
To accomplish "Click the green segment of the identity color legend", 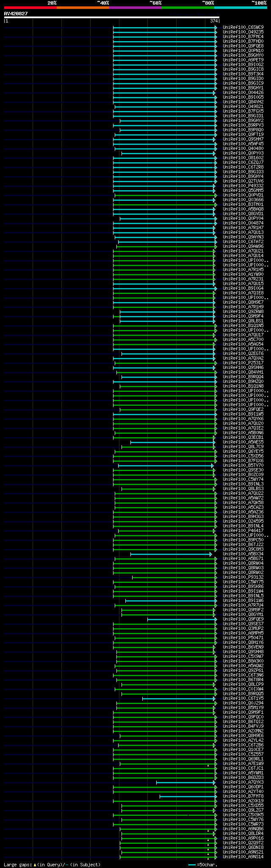I will [x=188, y=8].
